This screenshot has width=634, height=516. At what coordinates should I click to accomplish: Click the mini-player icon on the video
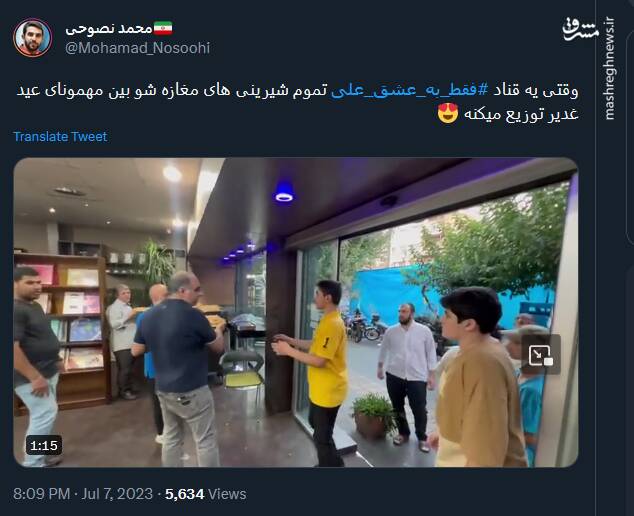(541, 355)
